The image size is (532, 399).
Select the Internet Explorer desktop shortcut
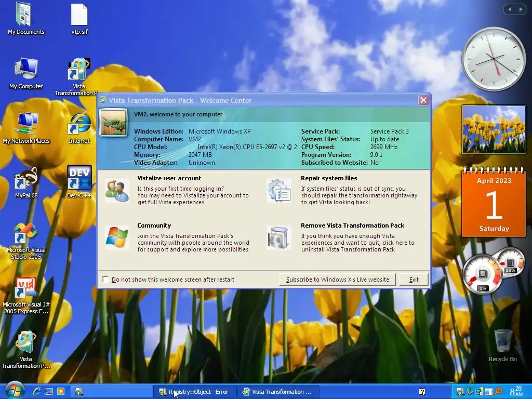point(79,128)
